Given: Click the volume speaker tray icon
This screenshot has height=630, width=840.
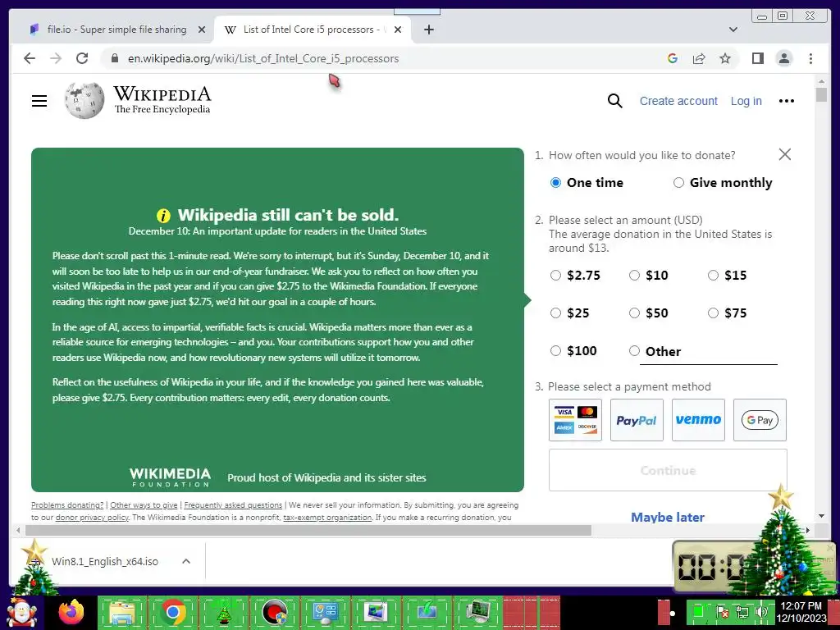Looking at the screenshot, I should (x=761, y=611).
